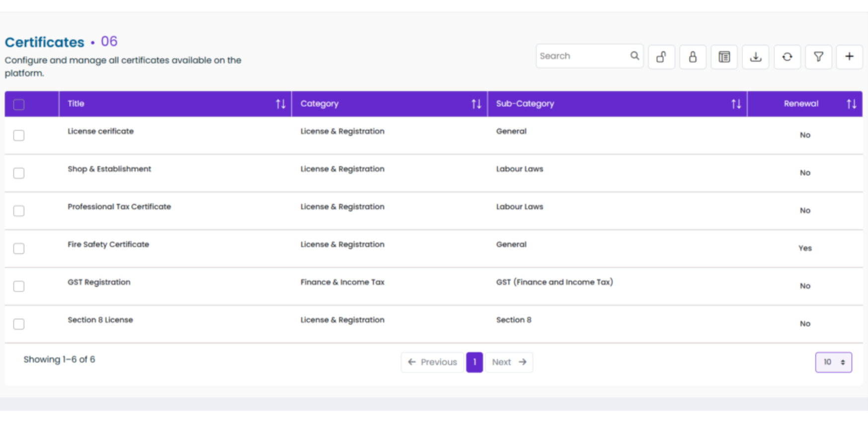
Task: Click the search magnifier icon
Action: [634, 56]
